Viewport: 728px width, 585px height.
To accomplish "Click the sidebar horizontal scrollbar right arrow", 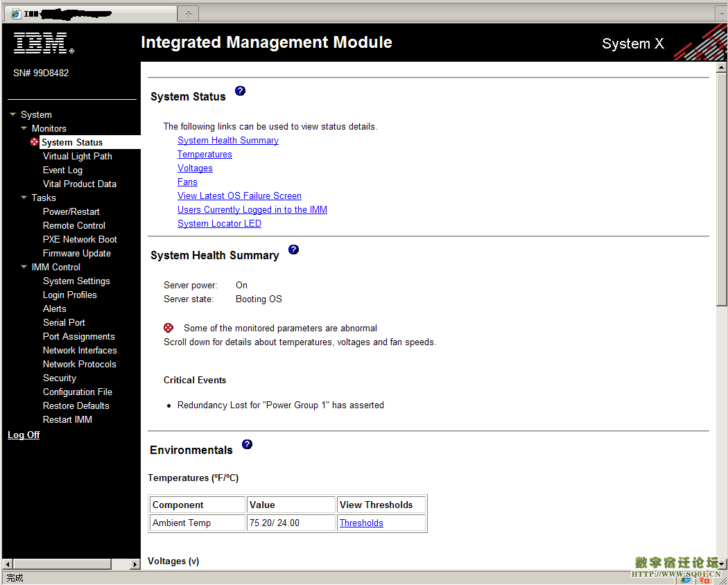I will click(x=135, y=564).
